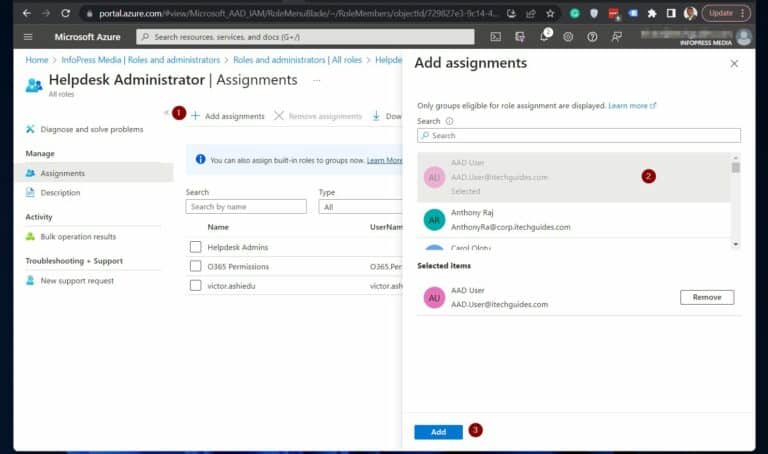Open the Azure account avatar menu
The image size is (768, 454).
tap(744, 37)
